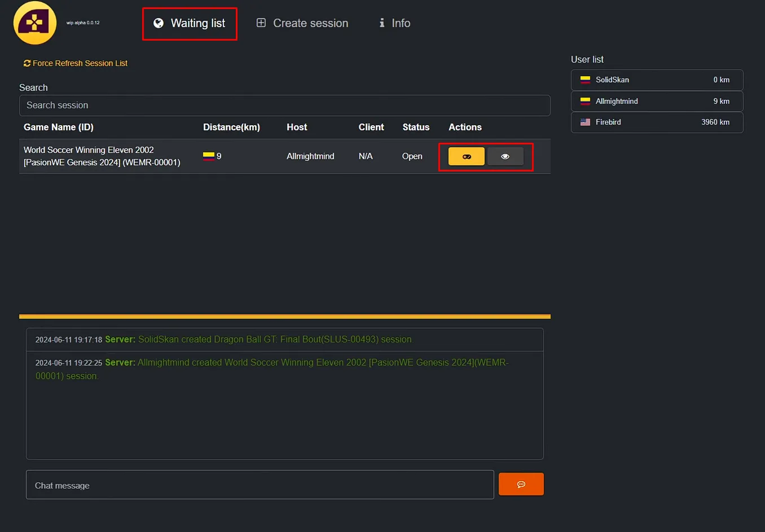Viewport: 765px width, 532px height.
Task: Click the User list heading
Action: pos(587,60)
